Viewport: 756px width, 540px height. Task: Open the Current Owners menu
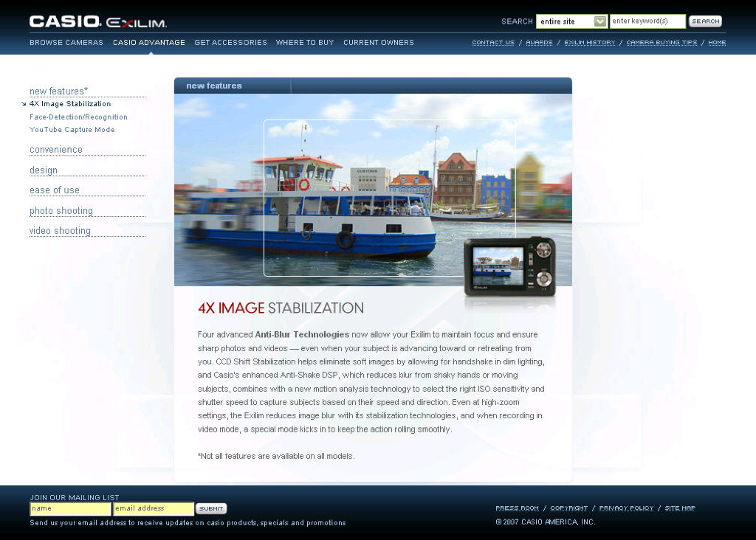[379, 42]
